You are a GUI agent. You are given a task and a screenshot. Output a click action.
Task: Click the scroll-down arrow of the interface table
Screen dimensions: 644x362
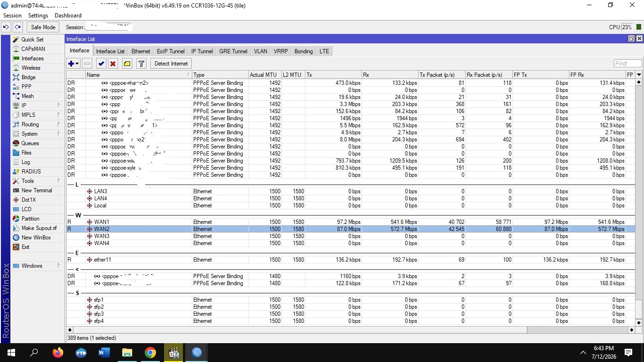[639, 322]
